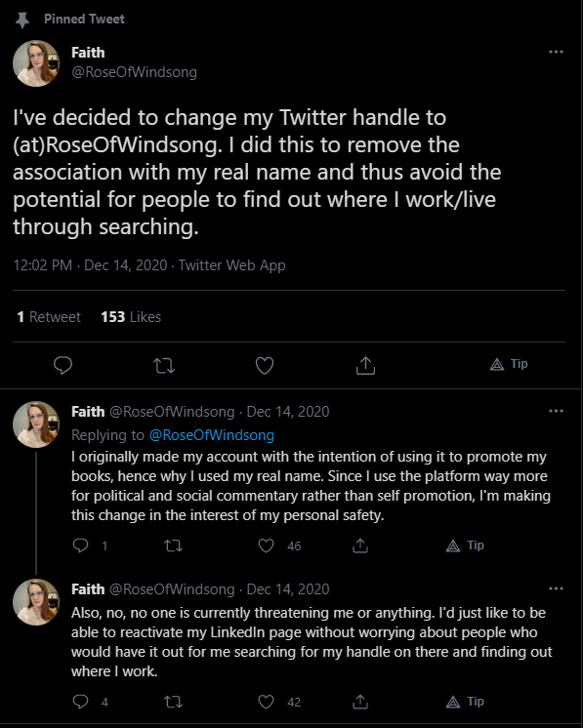The image size is (583, 728).
Task: Retweet the main pinned tweet
Action: (164, 365)
